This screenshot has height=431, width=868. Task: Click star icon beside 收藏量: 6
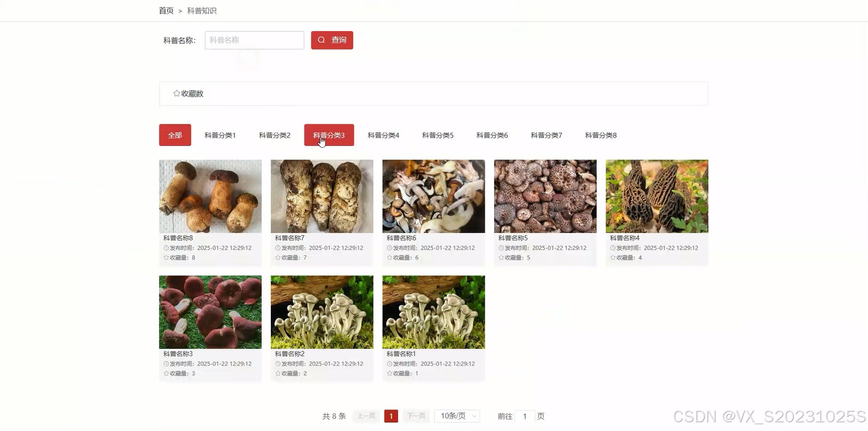tap(390, 257)
